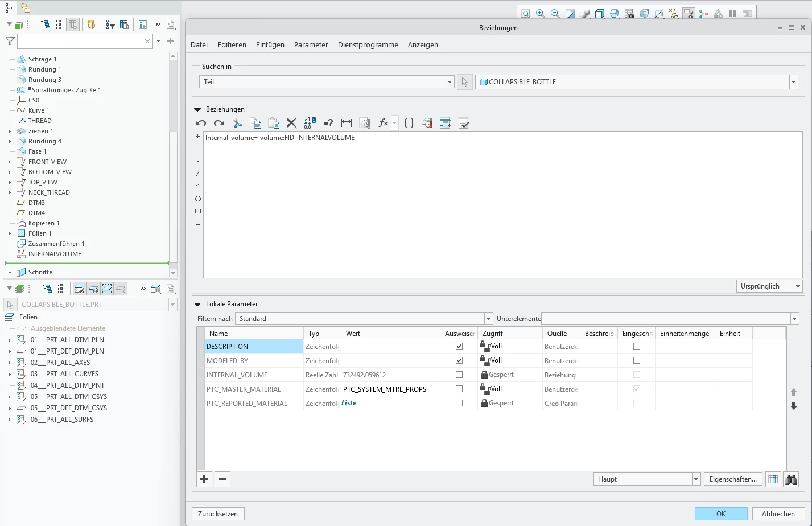Click the undo icon in Beziehungen toolbar
Screen dimensions: 812x526
201,123
